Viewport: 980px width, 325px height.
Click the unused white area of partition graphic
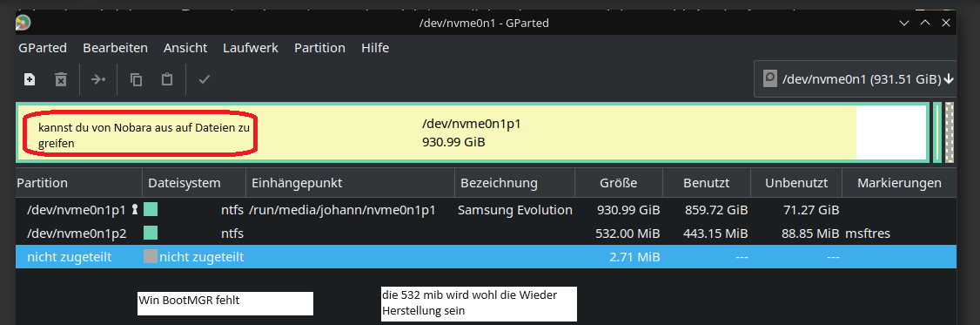tap(890, 132)
